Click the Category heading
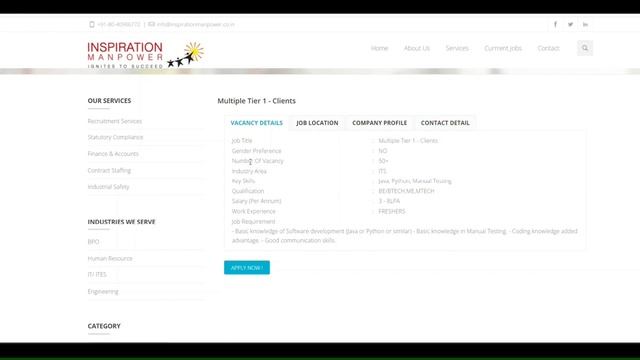Viewport: 640px width, 360px height. coord(104,326)
